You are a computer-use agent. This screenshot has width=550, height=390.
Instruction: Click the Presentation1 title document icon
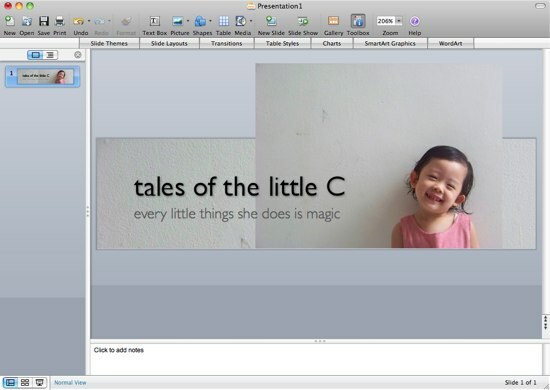[x=250, y=6]
